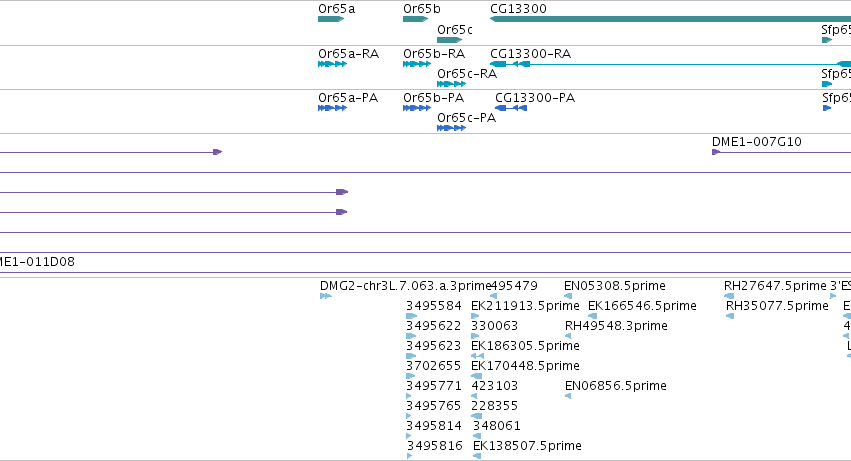Click the CG13300-PA protein label

point(535,98)
